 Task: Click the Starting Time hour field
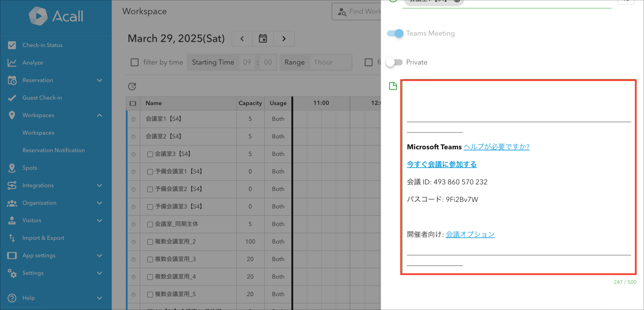(x=247, y=62)
